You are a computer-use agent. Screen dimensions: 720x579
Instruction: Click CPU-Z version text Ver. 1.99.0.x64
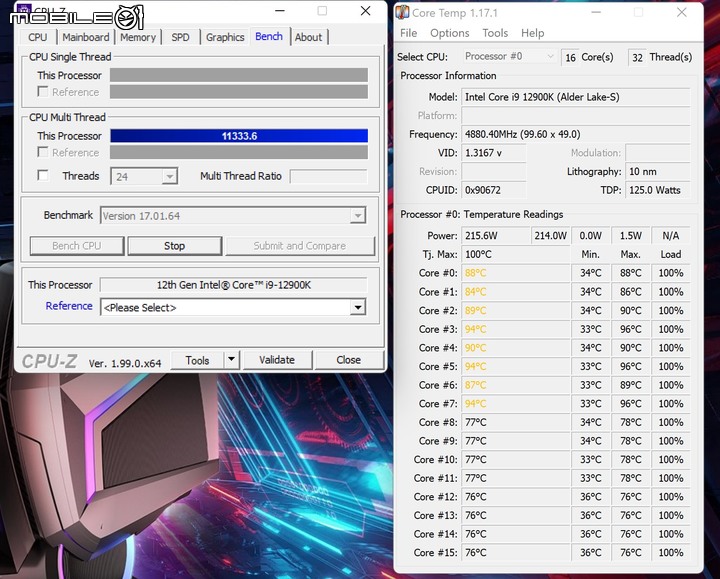[125, 363]
